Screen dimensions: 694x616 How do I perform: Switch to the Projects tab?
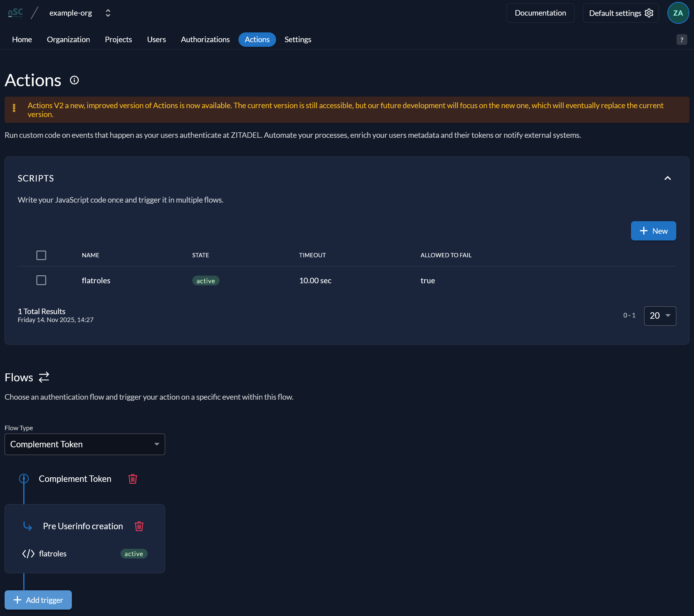coord(118,39)
